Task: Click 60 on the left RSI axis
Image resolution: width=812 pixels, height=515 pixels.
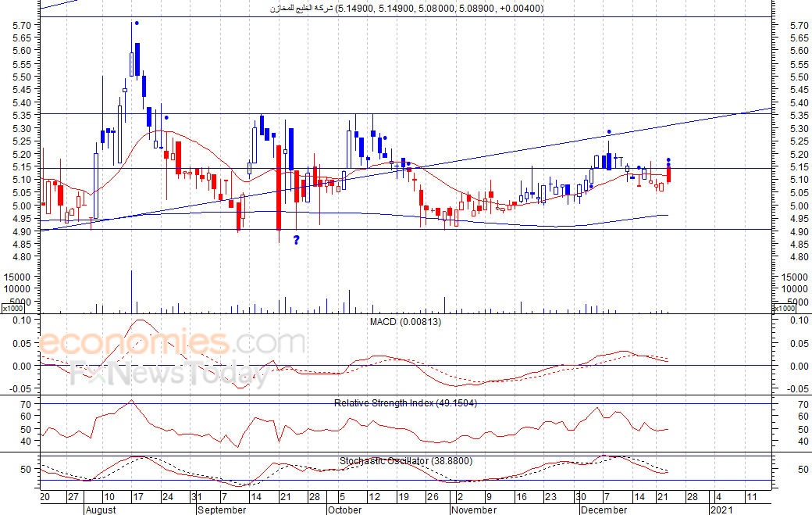Action: (x=27, y=416)
